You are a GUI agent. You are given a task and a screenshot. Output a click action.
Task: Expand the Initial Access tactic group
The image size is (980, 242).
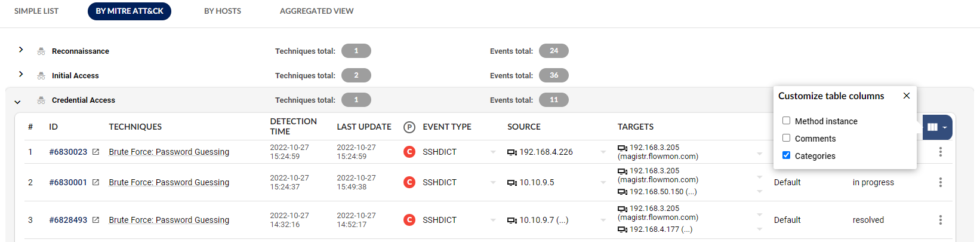(x=21, y=74)
